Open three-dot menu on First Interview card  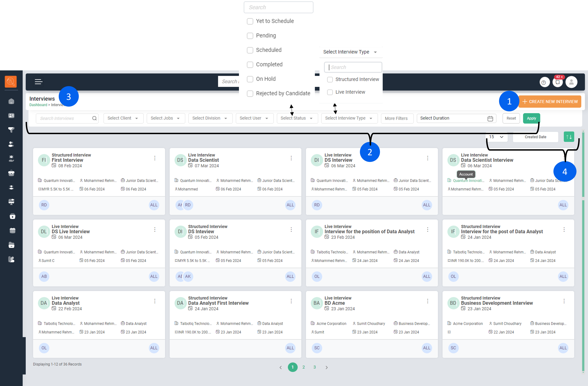pos(155,158)
